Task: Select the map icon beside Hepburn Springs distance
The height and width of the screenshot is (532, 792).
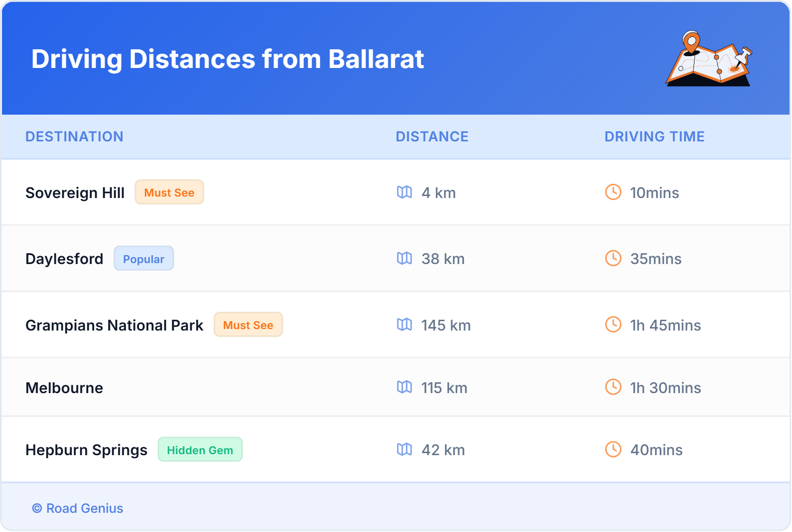Action: (x=405, y=450)
